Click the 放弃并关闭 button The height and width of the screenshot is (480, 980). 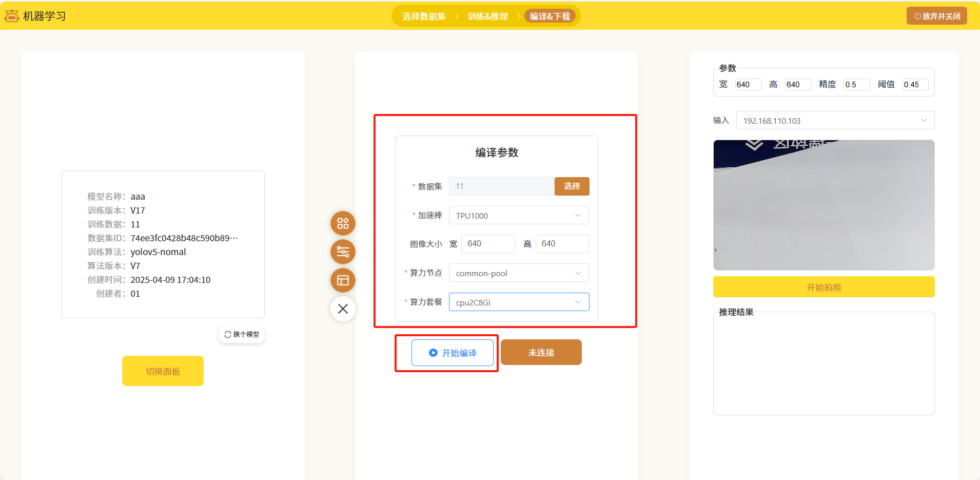point(936,16)
